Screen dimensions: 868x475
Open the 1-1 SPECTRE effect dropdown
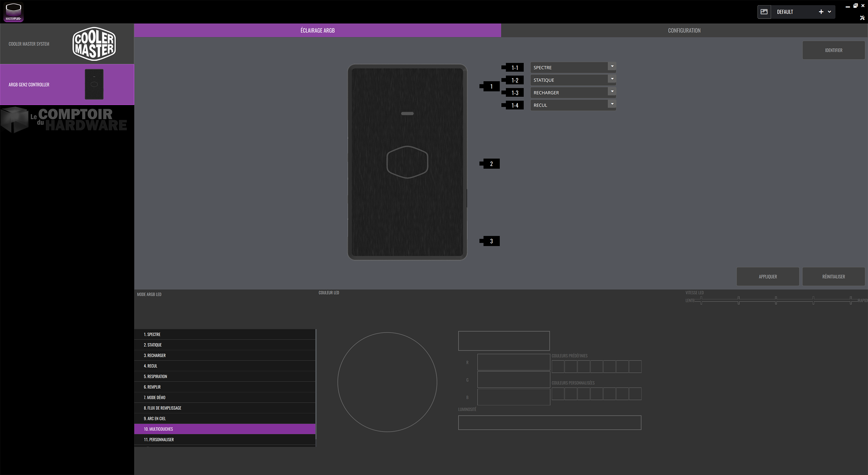pos(612,67)
